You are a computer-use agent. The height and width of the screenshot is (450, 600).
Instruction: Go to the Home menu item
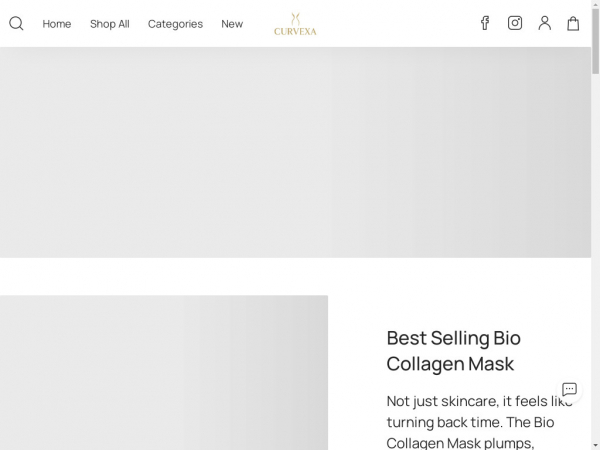coord(57,24)
